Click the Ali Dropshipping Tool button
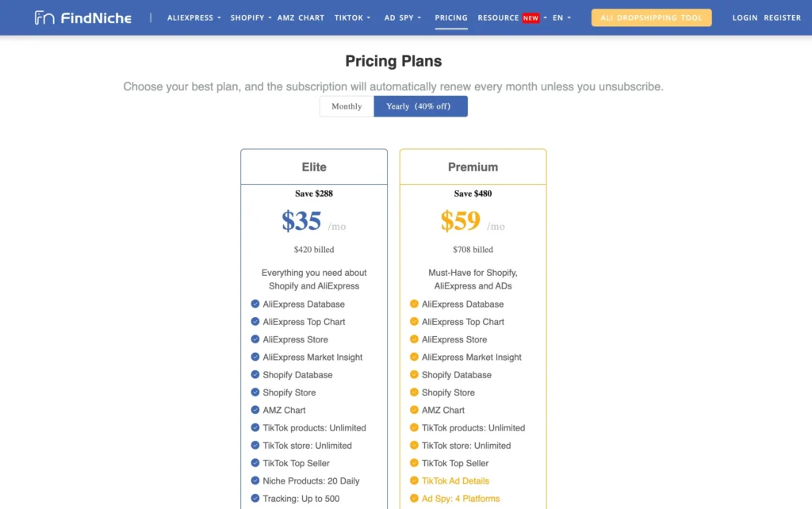The height and width of the screenshot is (509, 812). pos(651,17)
